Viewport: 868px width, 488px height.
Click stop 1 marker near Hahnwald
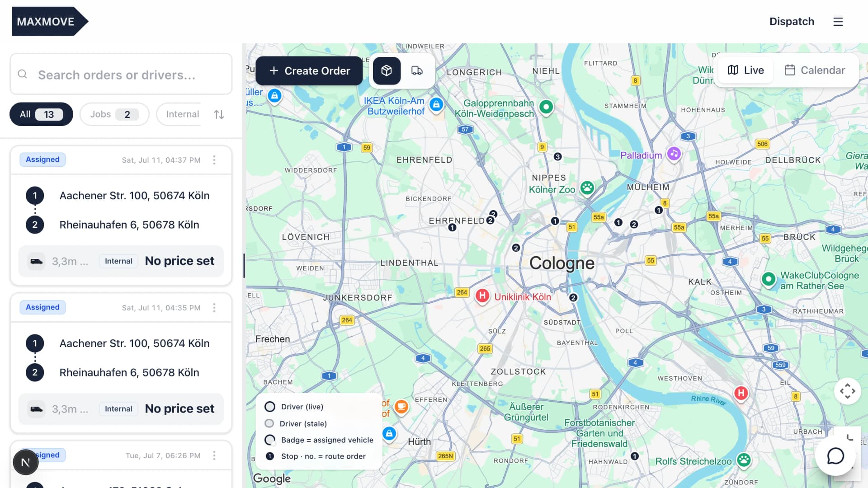pos(635,456)
